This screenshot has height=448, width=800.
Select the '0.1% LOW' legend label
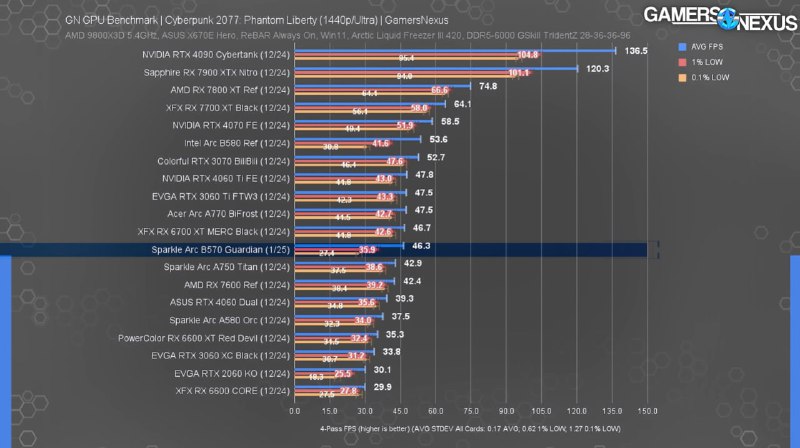tap(710, 78)
